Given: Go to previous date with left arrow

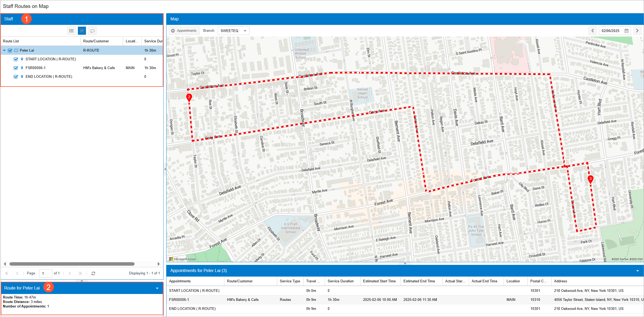Looking at the screenshot, I should coord(592,31).
